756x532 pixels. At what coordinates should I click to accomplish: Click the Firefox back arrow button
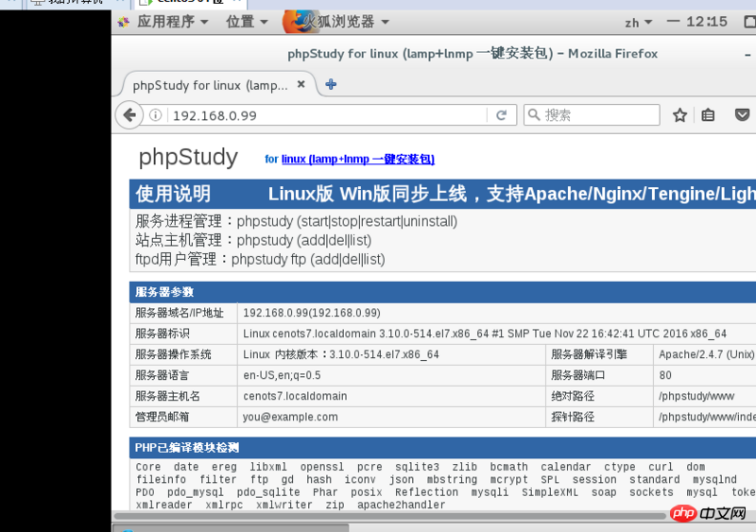point(129,115)
